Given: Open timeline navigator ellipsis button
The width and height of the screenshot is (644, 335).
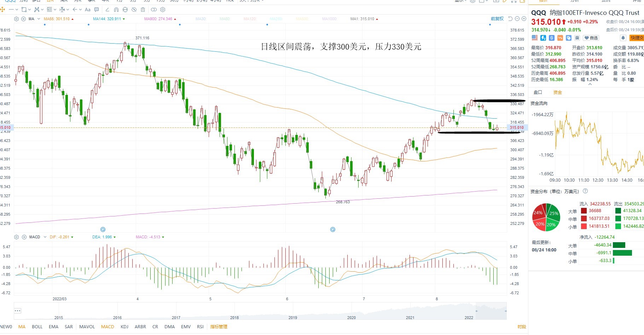Looking at the screenshot, I should click(x=18, y=311).
